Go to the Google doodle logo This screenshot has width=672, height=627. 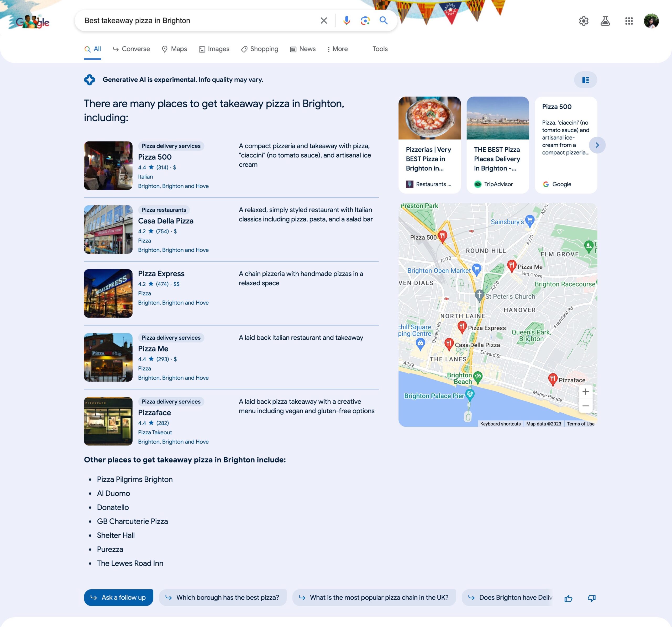click(x=33, y=22)
